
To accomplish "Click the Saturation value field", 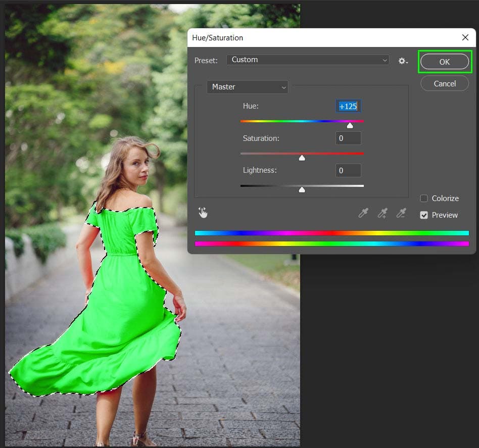I will pos(348,138).
